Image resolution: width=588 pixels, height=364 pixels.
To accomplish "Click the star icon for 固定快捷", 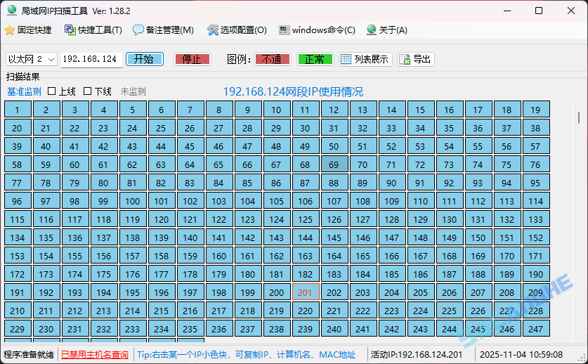I will click(10, 30).
